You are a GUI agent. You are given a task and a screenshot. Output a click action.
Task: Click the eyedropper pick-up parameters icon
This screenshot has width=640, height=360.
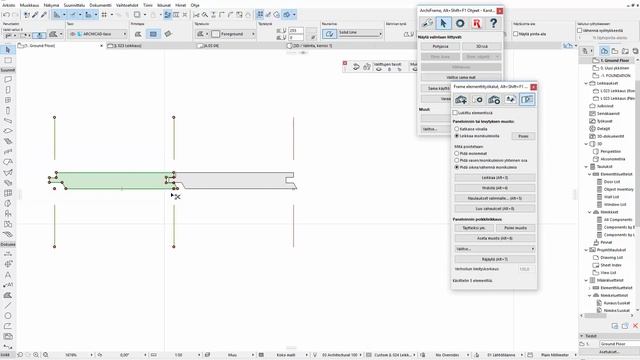click(35, 15)
